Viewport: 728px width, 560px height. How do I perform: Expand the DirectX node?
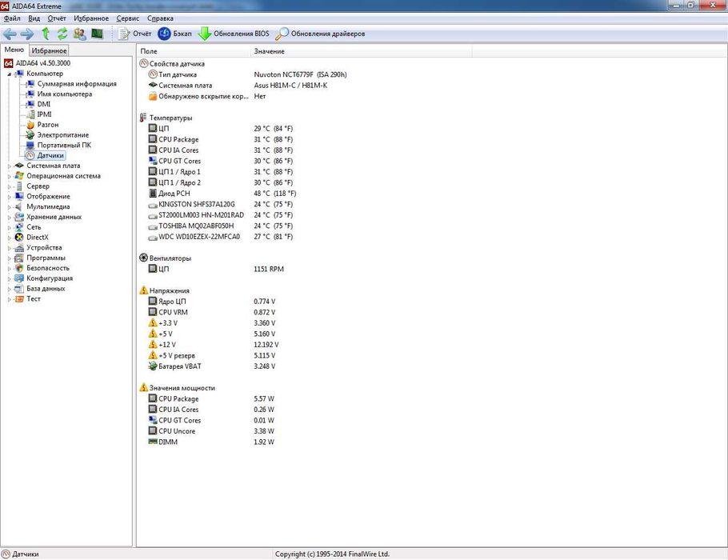coord(10,238)
